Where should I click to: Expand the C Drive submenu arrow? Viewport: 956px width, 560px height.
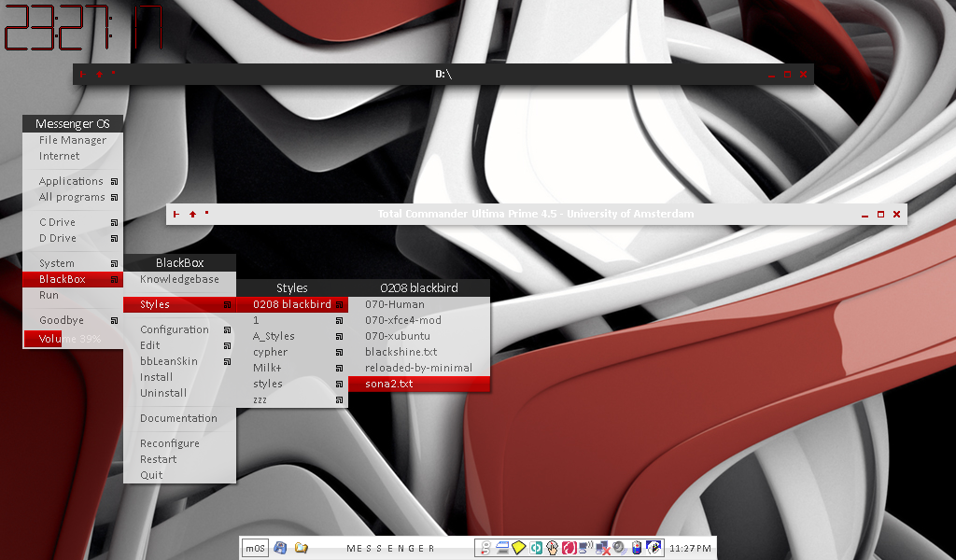click(114, 223)
